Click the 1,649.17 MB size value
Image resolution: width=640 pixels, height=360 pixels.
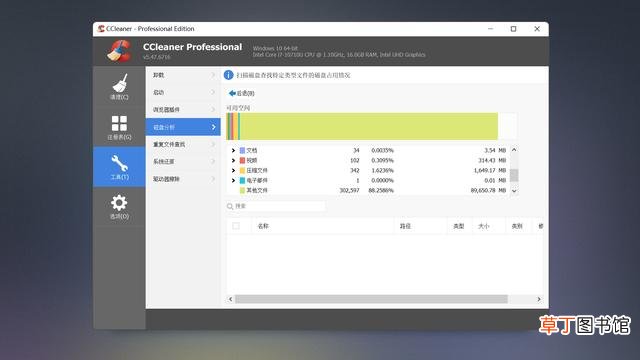490,170
